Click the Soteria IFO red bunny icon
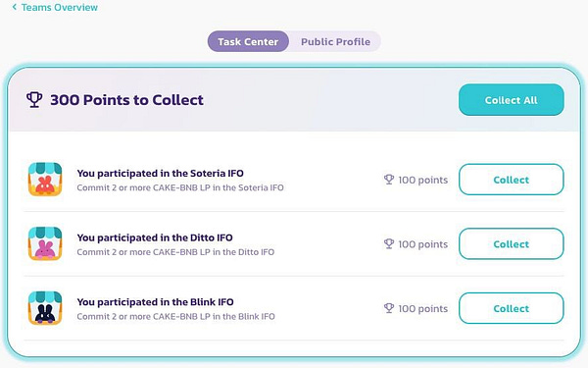 45,180
